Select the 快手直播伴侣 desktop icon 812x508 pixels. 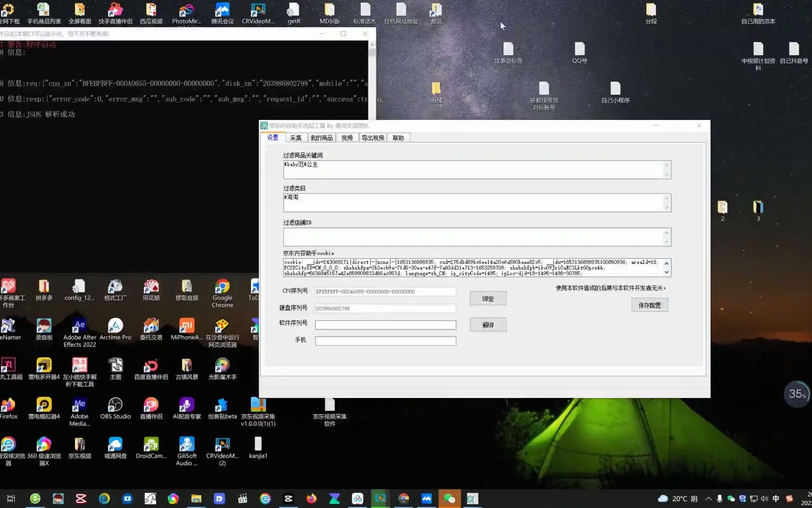coord(115,14)
